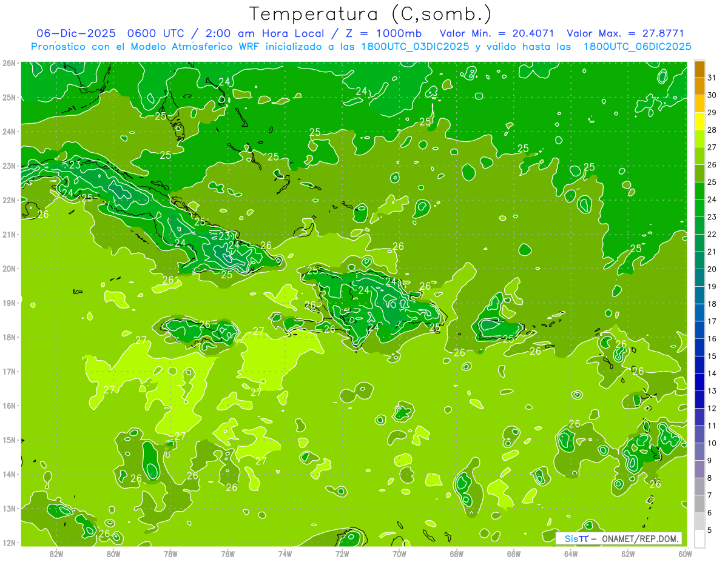Click the 68W longitude axis label
The image size is (728, 562).
point(457,554)
